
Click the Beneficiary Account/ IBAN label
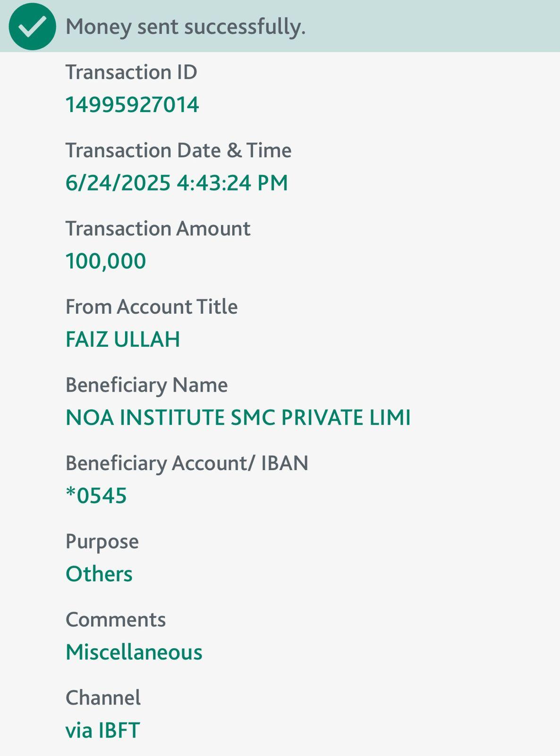point(187,463)
